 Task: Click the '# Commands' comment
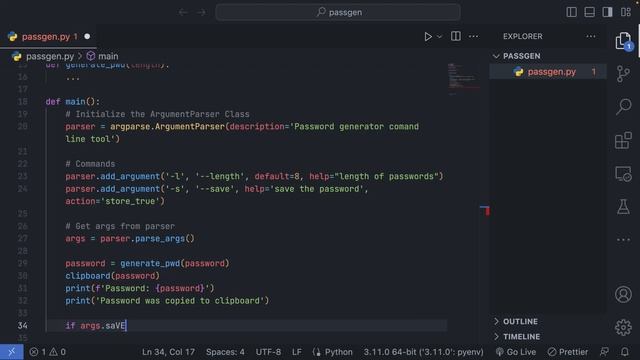click(x=90, y=164)
